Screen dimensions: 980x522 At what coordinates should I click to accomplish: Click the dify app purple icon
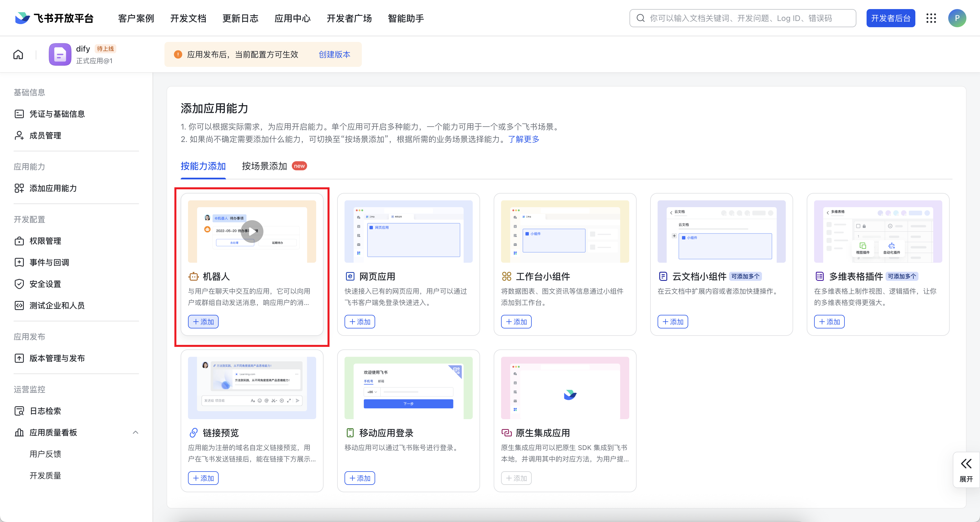tap(60, 54)
